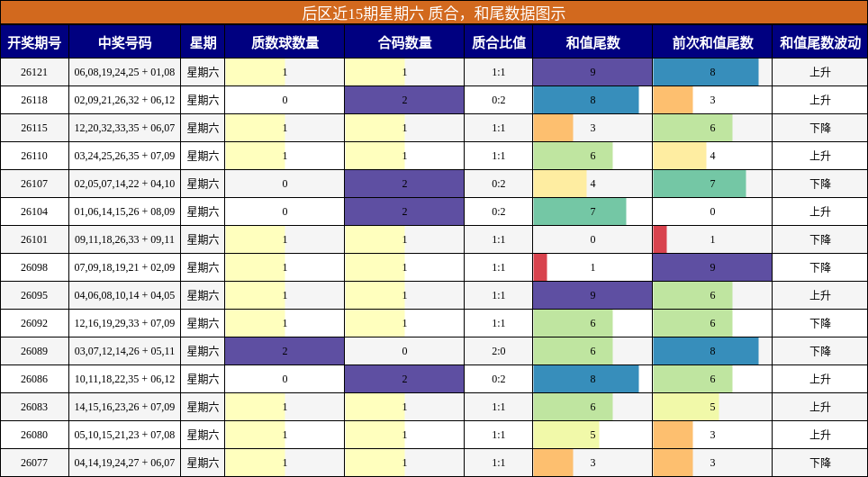Image resolution: width=868 pixels, height=477 pixels.
Task: Click the red 前次和值尾数 bar 1 in row 26101
Action: pos(660,239)
